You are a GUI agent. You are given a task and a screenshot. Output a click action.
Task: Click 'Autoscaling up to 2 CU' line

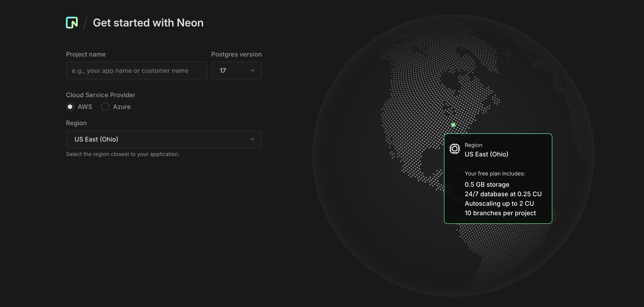[499, 203]
